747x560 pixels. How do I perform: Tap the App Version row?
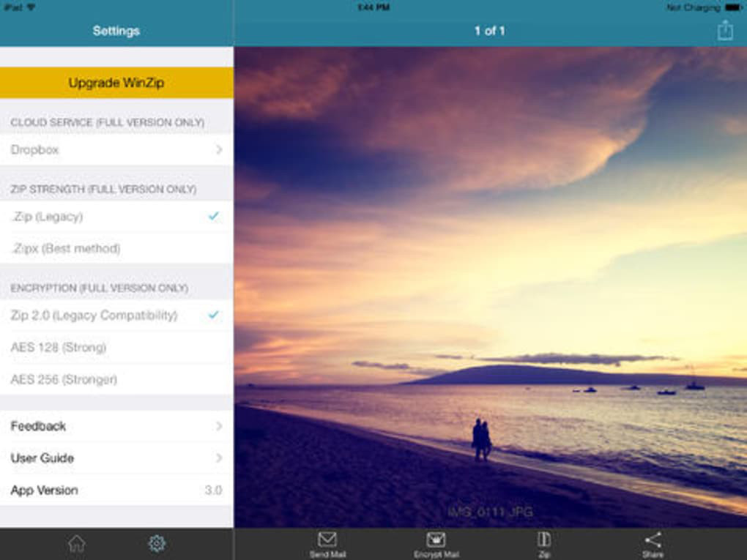[116, 490]
